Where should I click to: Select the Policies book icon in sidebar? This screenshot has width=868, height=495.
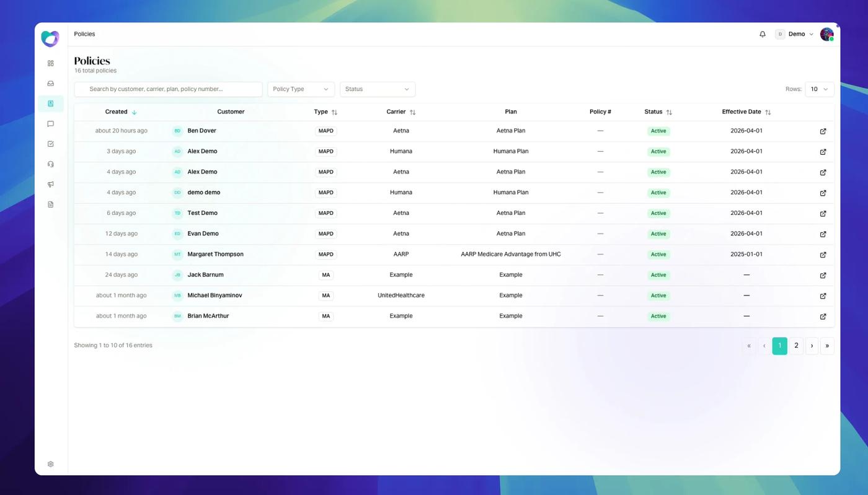(x=50, y=103)
